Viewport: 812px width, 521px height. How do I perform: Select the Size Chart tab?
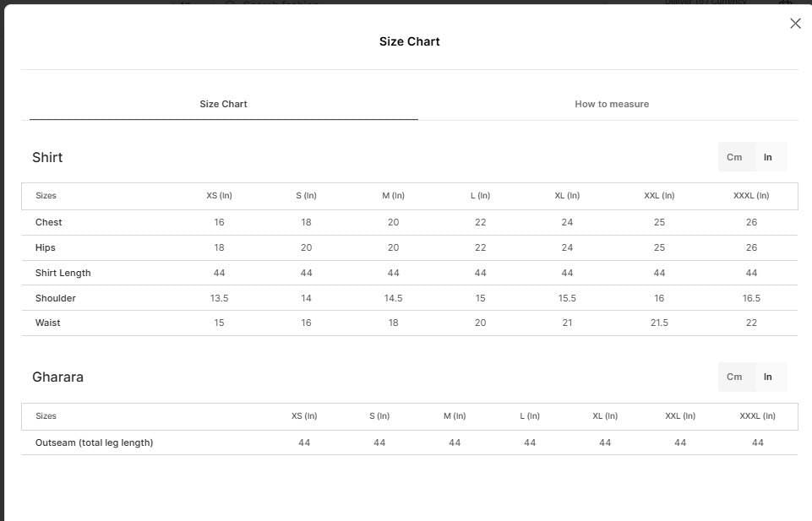[x=223, y=104]
